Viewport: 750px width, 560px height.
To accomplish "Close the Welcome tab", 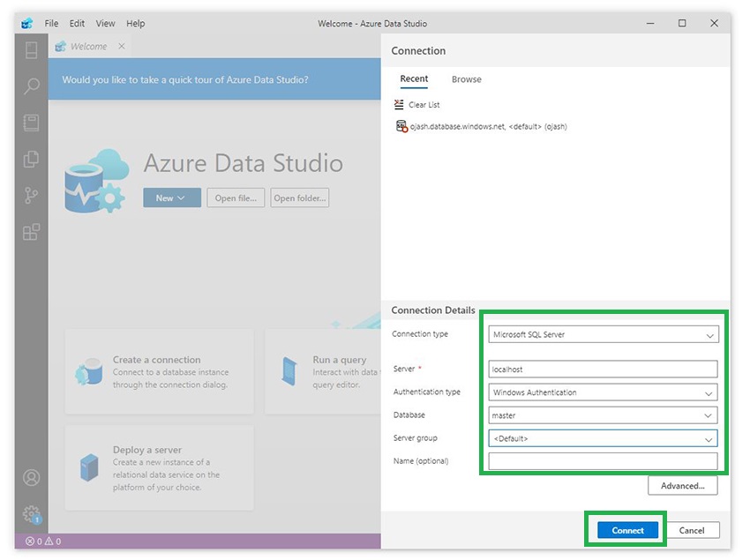I will [122, 46].
